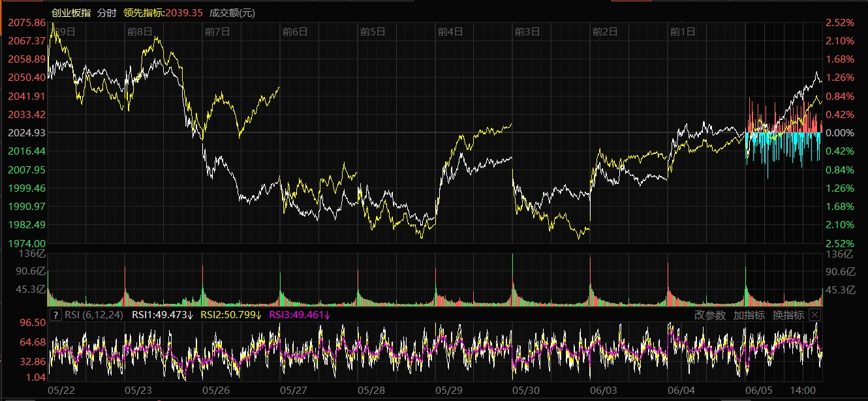Viewport: 868px width, 401px height.
Task: Select the RSI (6,12,24) indicator label
Action: (94, 315)
